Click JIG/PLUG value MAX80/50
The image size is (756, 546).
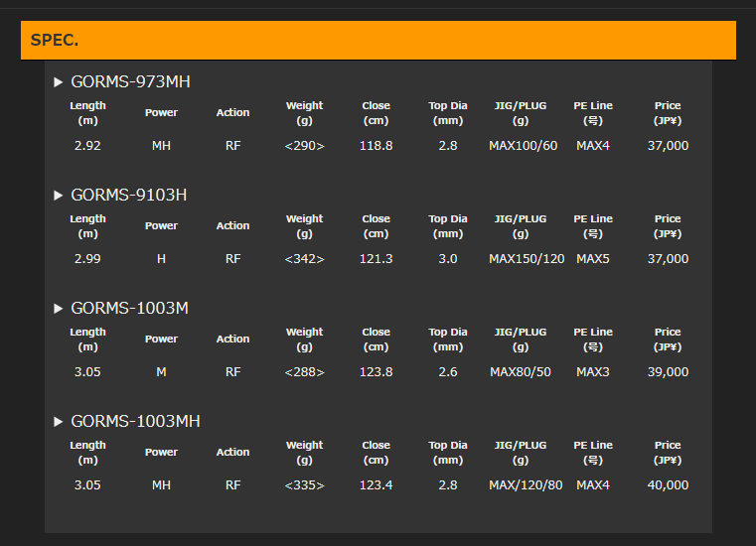click(x=521, y=372)
